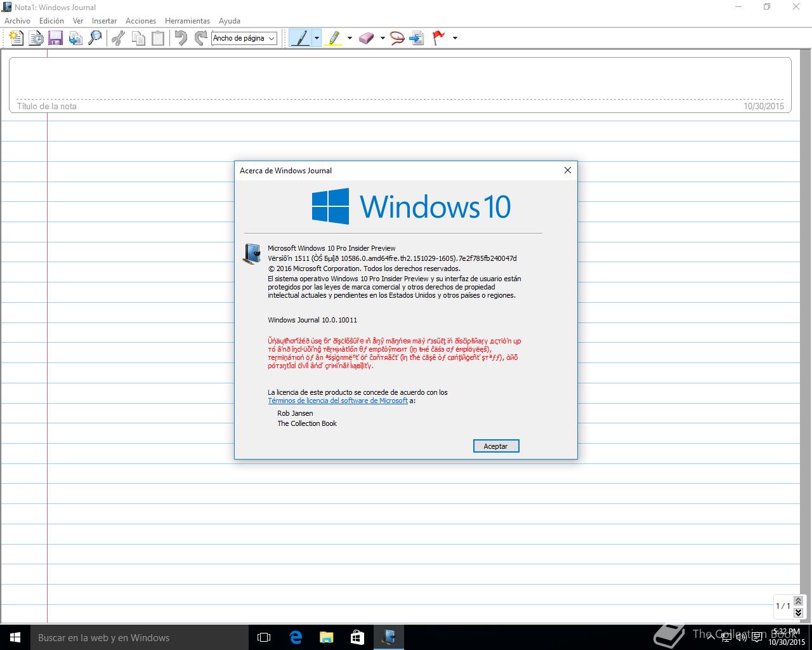Click the Redo arrow icon
This screenshot has height=650, width=812.
click(x=201, y=38)
